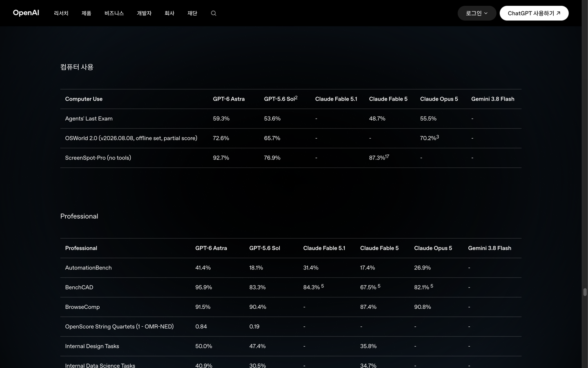Click the 17.4% score cell
Screen dimensions: 588x368
[367, 268]
